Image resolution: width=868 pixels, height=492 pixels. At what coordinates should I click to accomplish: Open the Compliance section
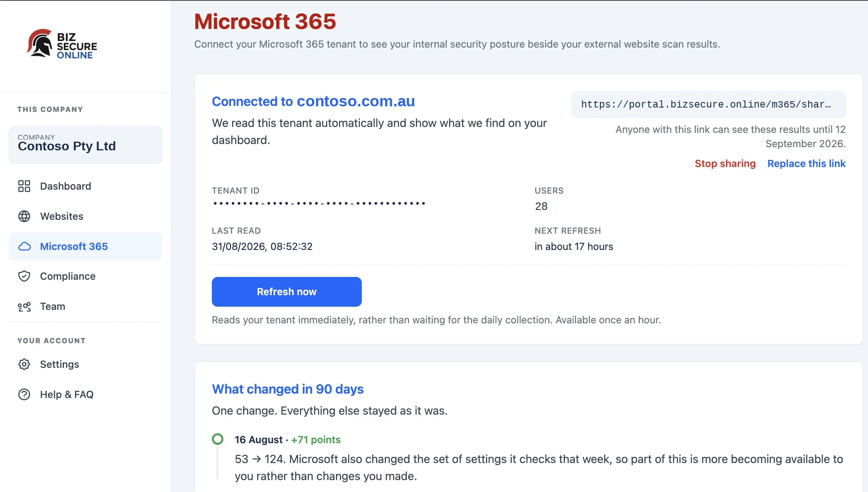[x=85, y=276]
